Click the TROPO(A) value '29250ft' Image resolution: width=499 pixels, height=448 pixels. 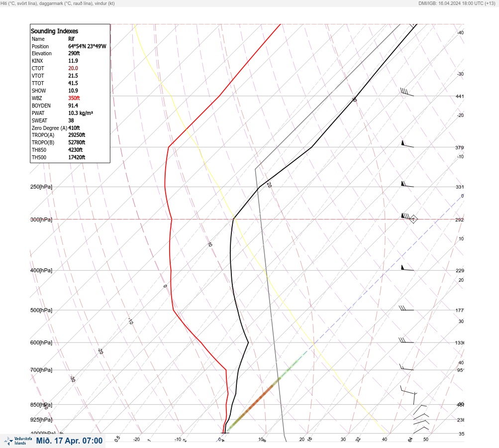[x=77, y=135]
